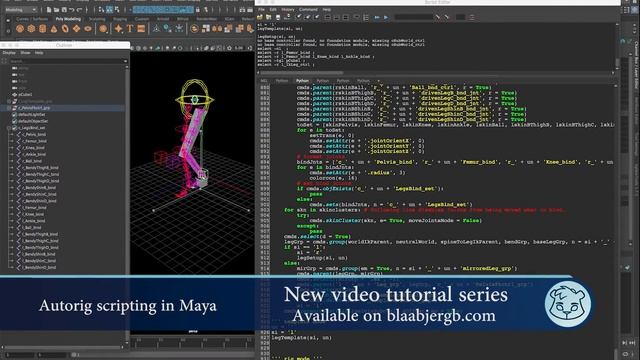This screenshot has width=640, height=360.
Task: Open Script Editor History menu
Action: (288, 9)
